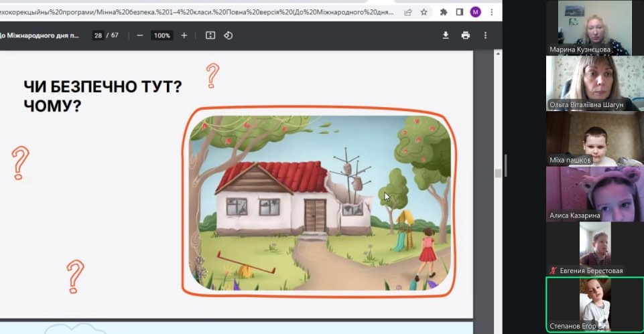Open the Chrome three-dot main menu
This screenshot has width=644, height=334.
coord(491,12)
